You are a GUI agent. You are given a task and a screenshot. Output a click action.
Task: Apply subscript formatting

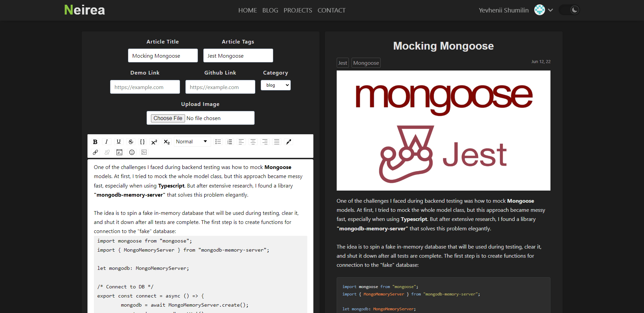coord(166,142)
